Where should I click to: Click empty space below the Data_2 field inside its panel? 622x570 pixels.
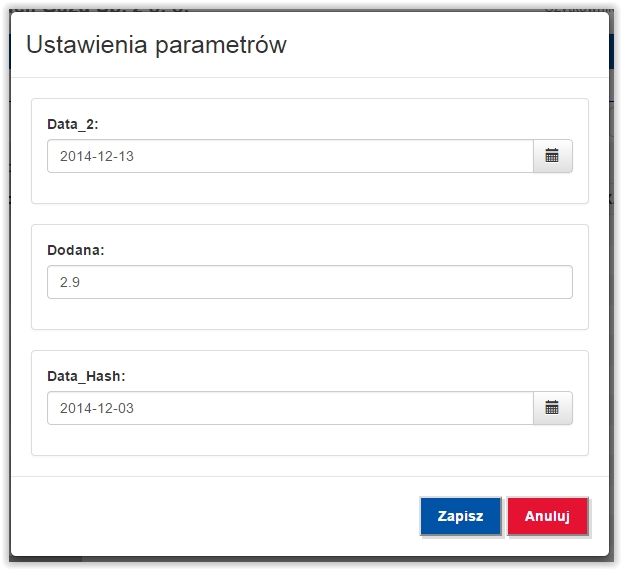pyautogui.click(x=310, y=188)
